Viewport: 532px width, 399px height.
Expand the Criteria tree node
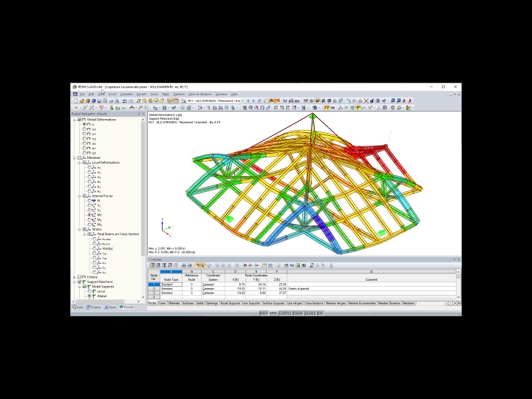pyautogui.click(x=75, y=277)
